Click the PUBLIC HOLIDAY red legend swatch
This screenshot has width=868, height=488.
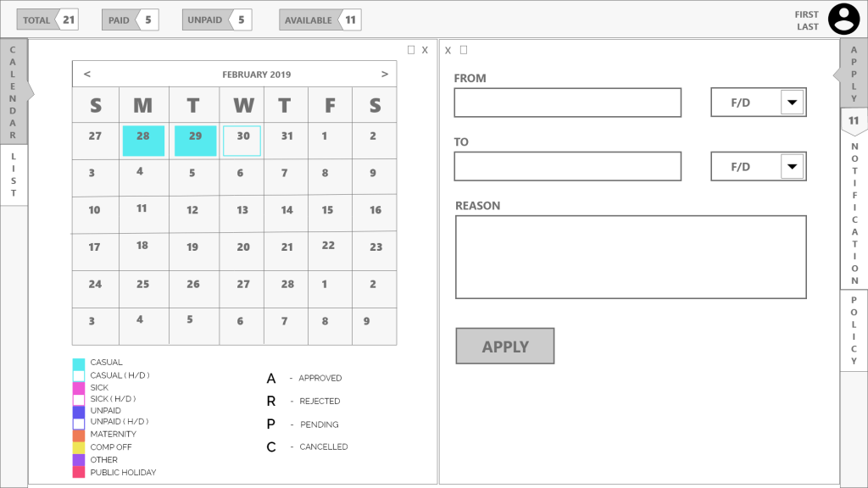tap(79, 472)
